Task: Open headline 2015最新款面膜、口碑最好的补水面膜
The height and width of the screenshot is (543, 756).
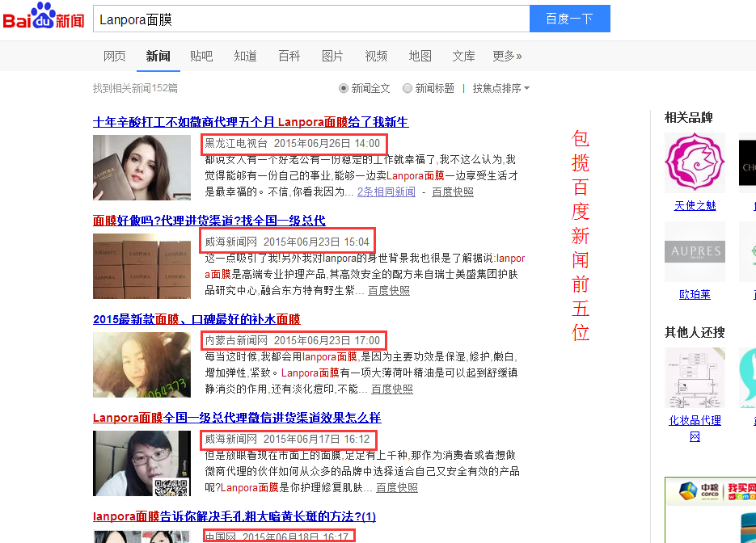Action: click(x=196, y=319)
